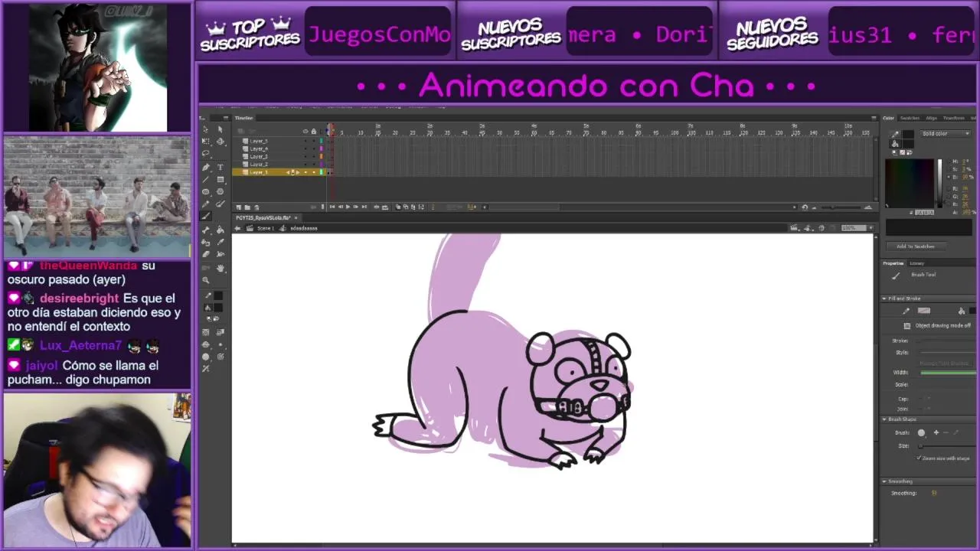Click the eyedropper icon in Color panel
This screenshot has width=980, height=551.
894,134
